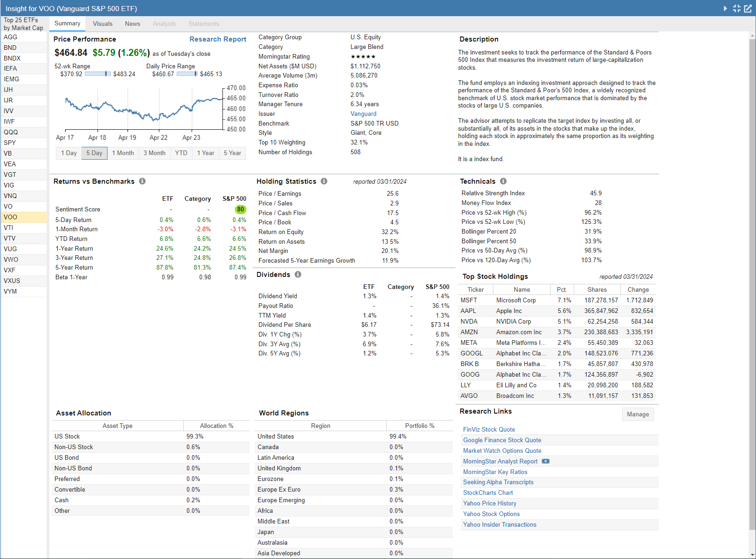
Task: Click info icon next to Returns vs Benchmarks
Action: click(x=142, y=181)
